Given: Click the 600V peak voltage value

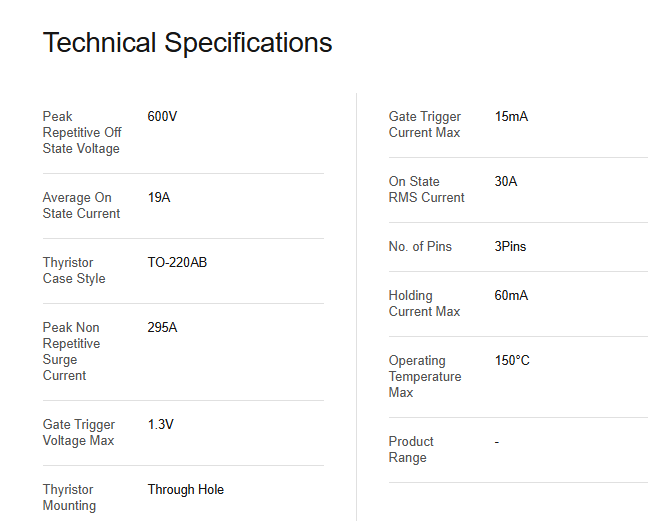Looking at the screenshot, I should pyautogui.click(x=162, y=116).
